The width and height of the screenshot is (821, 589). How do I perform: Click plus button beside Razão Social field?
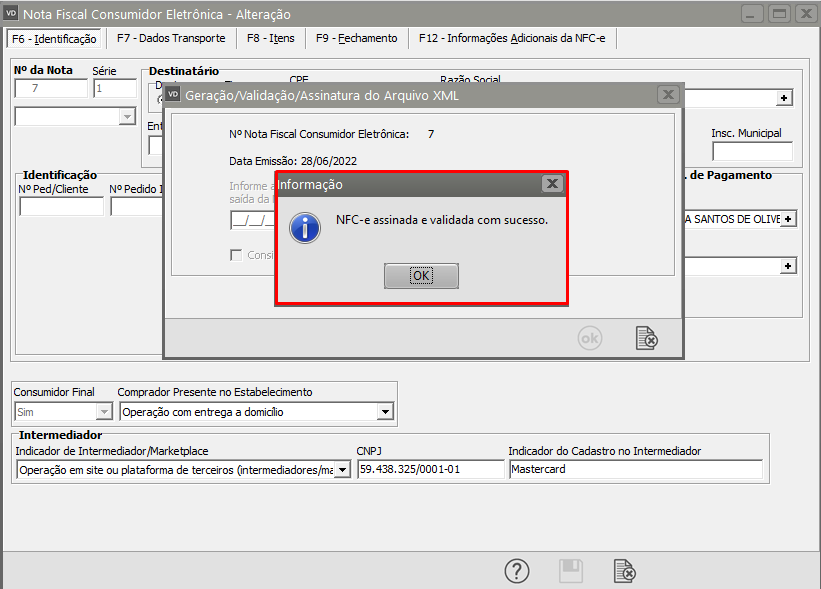[x=784, y=98]
